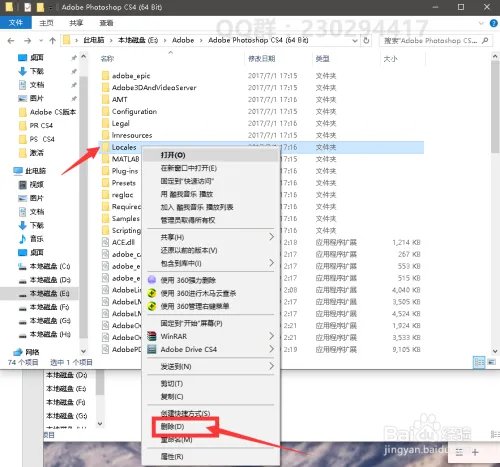Open local disk (D:) in sidebar
500x467 pixels.
[x=44, y=280]
